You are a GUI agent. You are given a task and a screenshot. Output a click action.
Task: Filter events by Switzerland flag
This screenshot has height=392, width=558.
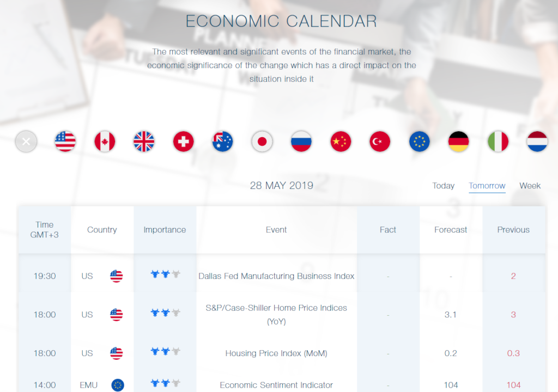pyautogui.click(x=183, y=142)
